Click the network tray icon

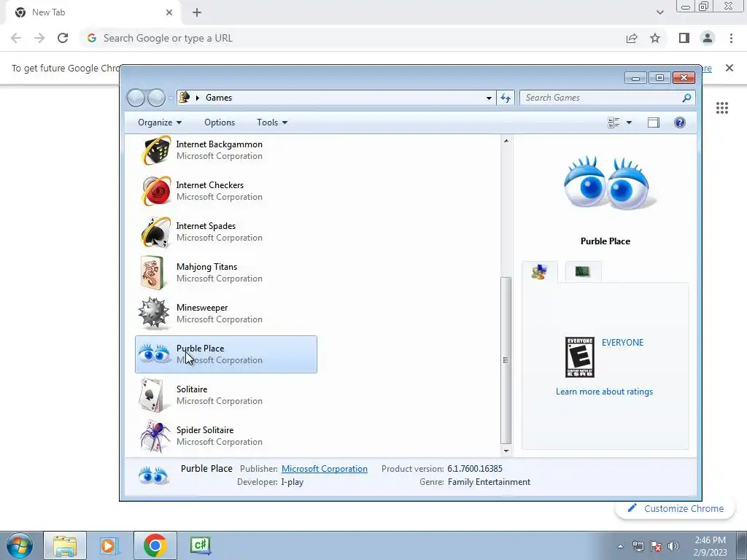[638, 546]
